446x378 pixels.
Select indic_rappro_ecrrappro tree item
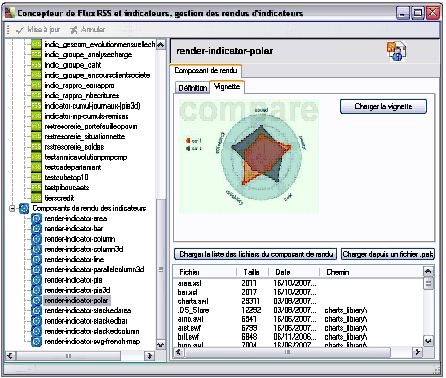click(x=79, y=86)
